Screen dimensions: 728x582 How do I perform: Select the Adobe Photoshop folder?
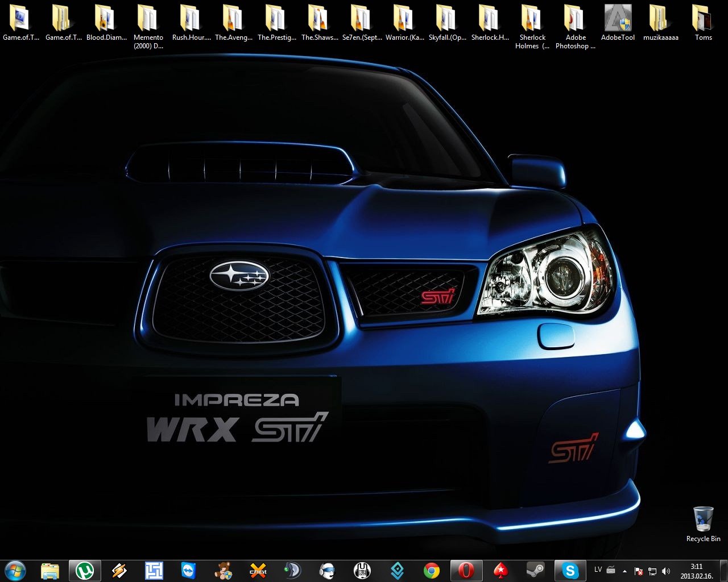[576, 27]
